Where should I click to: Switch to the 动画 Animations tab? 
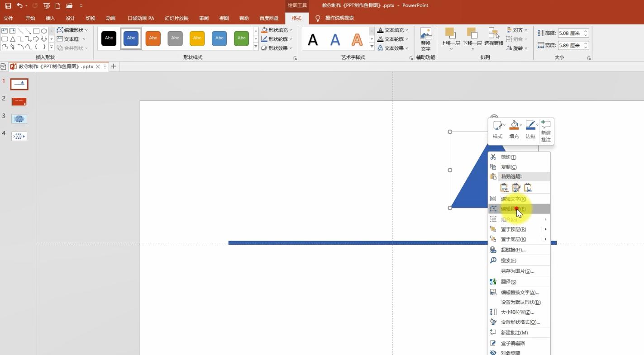[111, 18]
